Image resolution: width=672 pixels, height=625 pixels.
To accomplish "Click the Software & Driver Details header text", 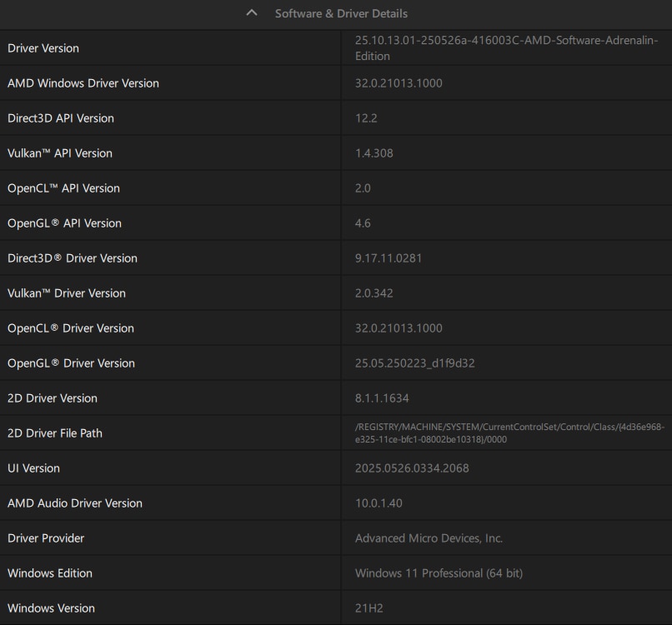I will point(341,13).
